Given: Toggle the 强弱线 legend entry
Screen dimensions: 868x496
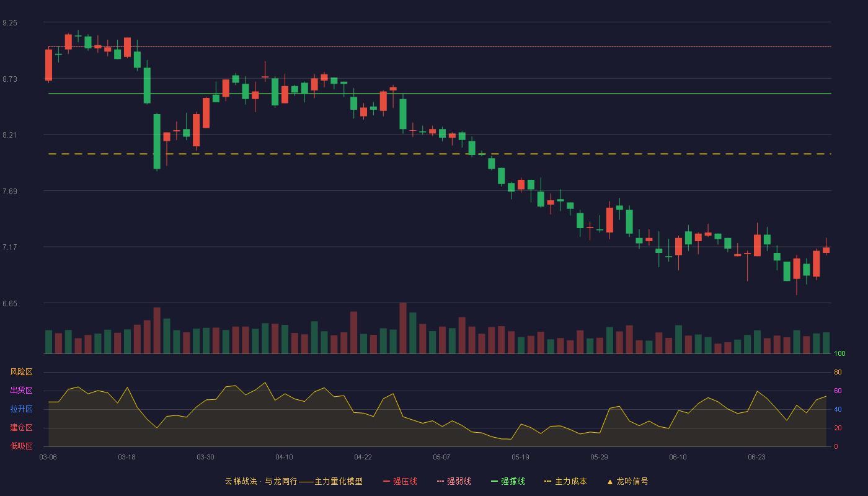Looking at the screenshot, I should 454,481.
